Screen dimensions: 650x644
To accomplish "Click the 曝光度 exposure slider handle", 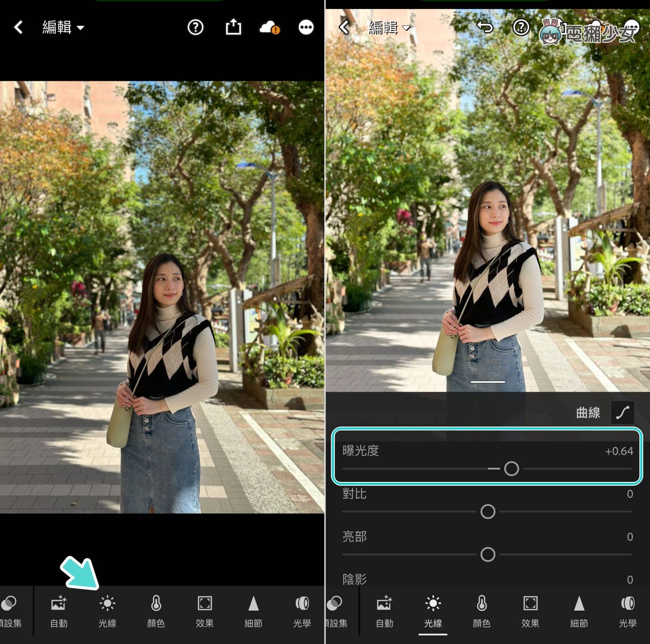I will (511, 468).
